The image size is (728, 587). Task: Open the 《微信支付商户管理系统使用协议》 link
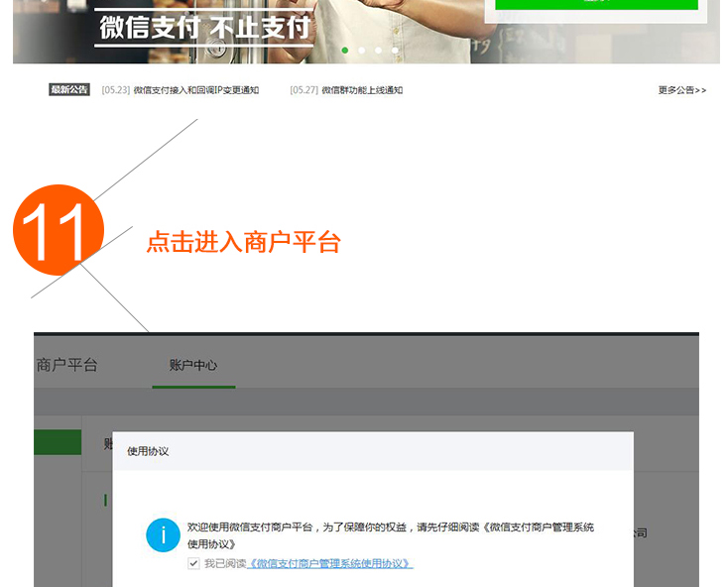pyautogui.click(x=329, y=563)
